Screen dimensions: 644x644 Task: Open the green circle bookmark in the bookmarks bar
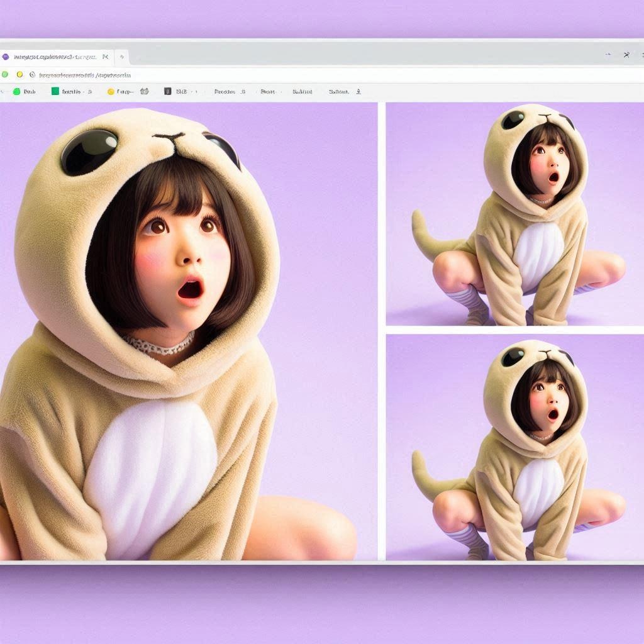[x=25, y=92]
